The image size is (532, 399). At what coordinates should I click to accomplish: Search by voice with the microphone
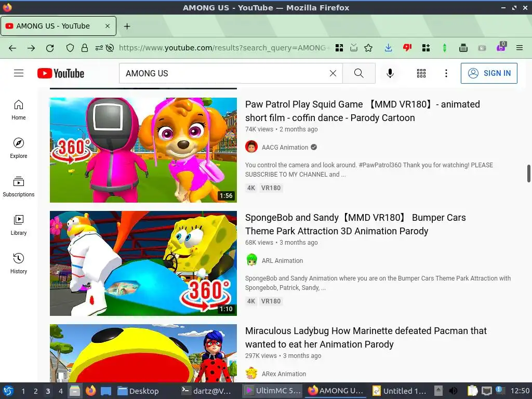390,73
